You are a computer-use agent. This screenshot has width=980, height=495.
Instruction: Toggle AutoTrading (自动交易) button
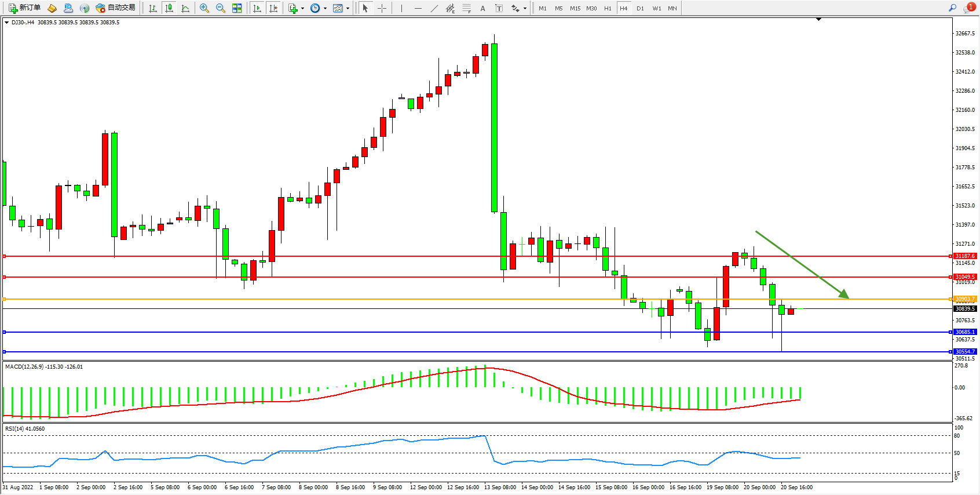[116, 8]
